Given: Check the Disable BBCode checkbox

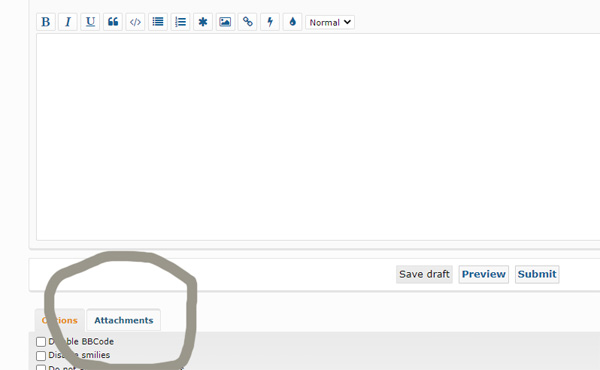Looking at the screenshot, I should (41, 342).
